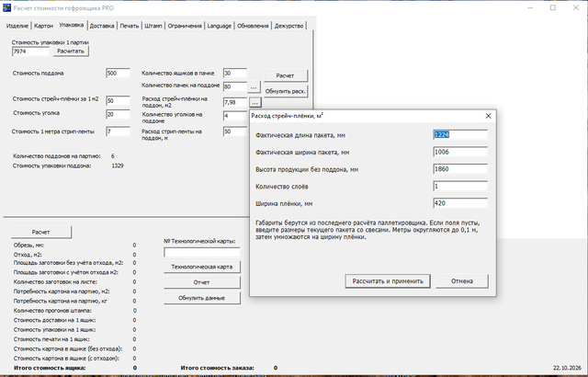This screenshot has height=377, width=588.
Task: Open ellipsis button next to Расход стрейч-плёнки
Action: (255, 102)
